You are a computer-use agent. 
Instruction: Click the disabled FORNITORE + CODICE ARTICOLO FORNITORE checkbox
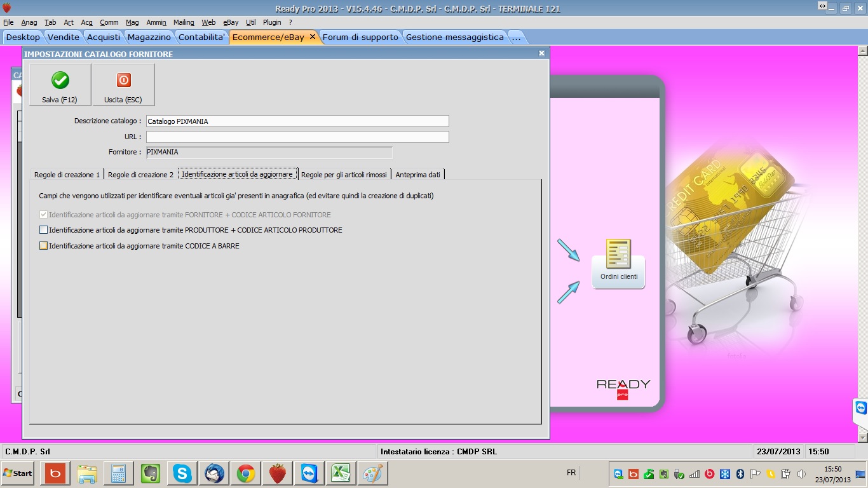pyautogui.click(x=43, y=215)
